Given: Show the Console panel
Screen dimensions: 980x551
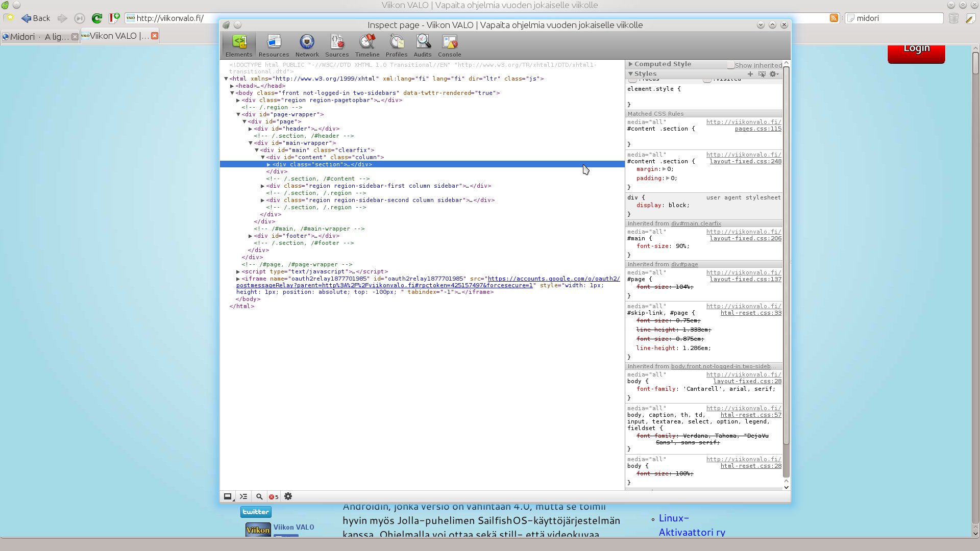Looking at the screenshot, I should (x=450, y=45).
